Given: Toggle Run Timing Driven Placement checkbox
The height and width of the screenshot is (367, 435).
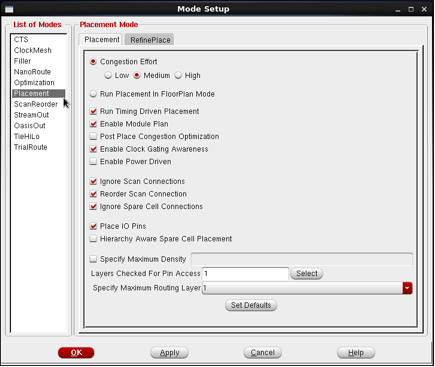Looking at the screenshot, I should 93,111.
